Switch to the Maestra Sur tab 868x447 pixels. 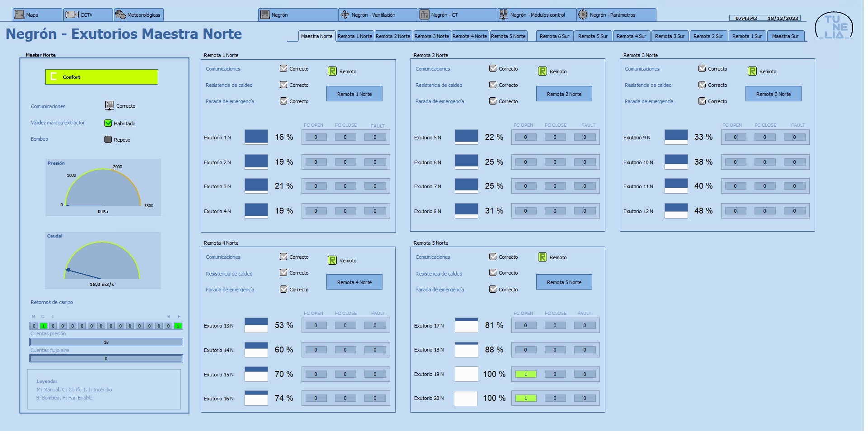click(x=785, y=36)
